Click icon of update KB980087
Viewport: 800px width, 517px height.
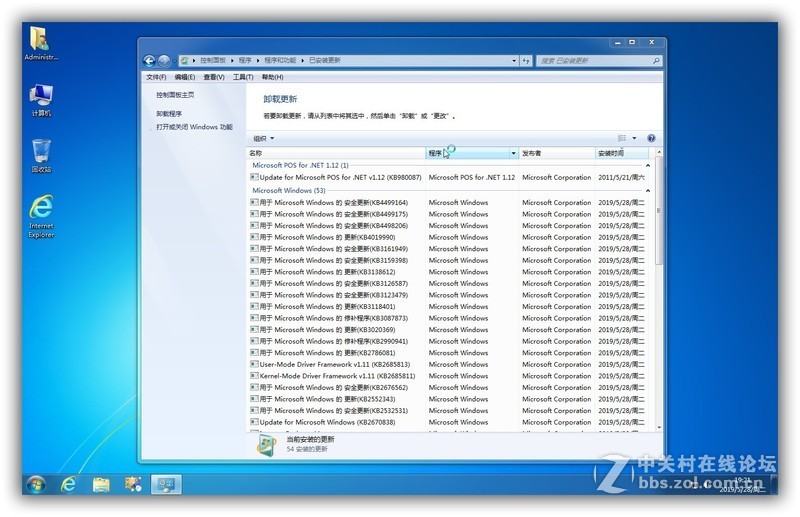254,177
